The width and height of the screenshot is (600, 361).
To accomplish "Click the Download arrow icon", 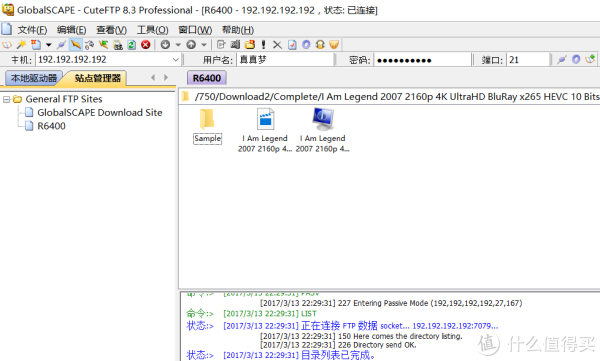I will (x=165, y=45).
